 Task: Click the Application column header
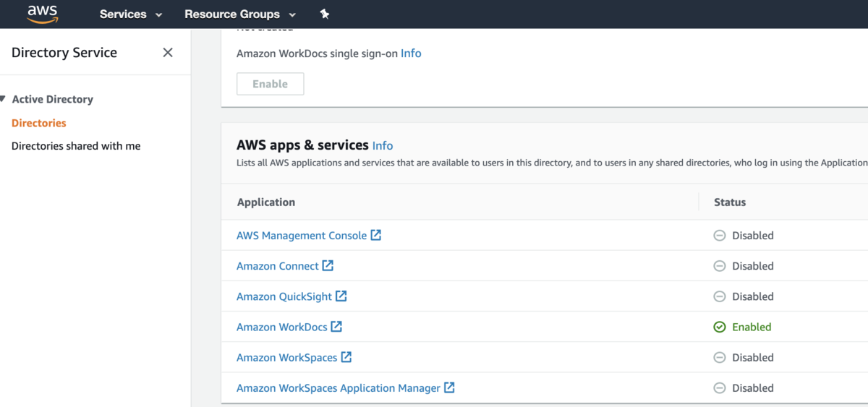click(x=266, y=202)
